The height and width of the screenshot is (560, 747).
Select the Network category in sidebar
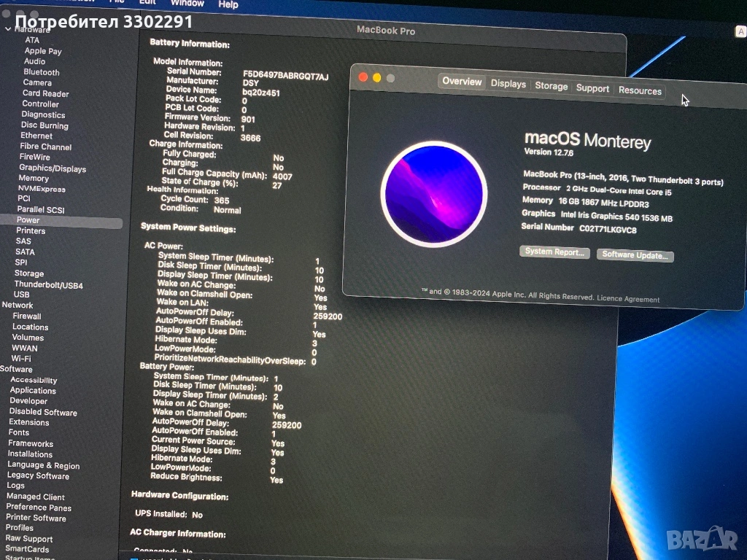18,306
